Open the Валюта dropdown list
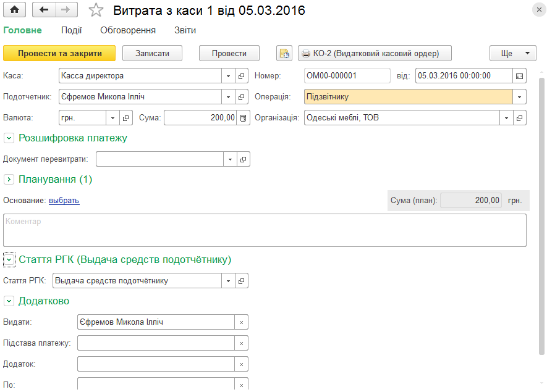Viewport: 547px width, 392px height. click(112, 118)
